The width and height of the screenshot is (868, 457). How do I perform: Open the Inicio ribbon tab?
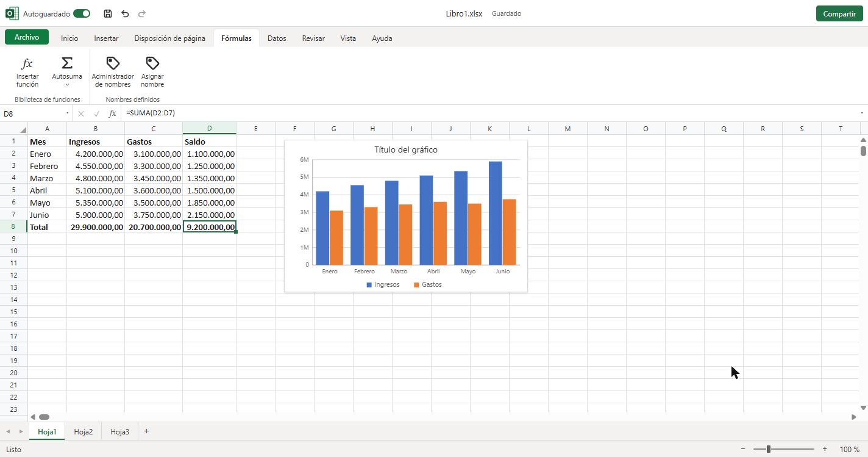click(x=69, y=38)
